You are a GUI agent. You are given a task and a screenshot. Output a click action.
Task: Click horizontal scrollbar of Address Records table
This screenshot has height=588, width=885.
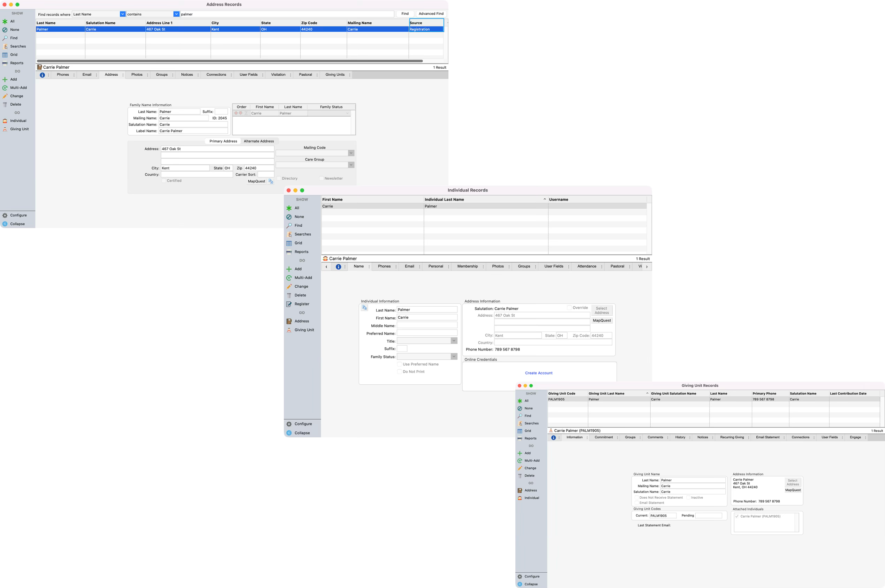coord(230,61)
